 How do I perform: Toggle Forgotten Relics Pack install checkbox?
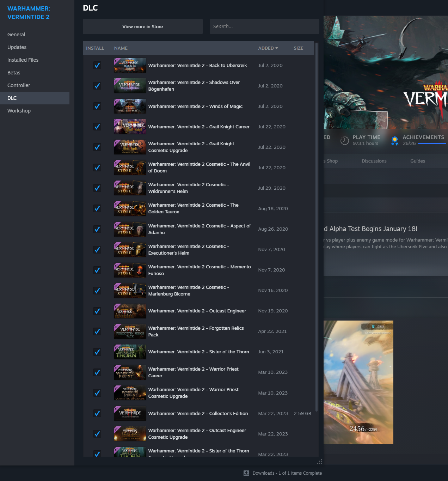coord(97,331)
